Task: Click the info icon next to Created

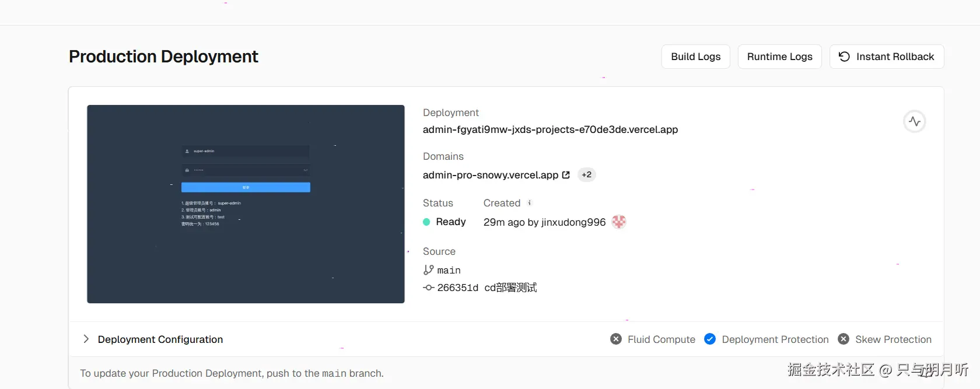Action: tap(530, 203)
